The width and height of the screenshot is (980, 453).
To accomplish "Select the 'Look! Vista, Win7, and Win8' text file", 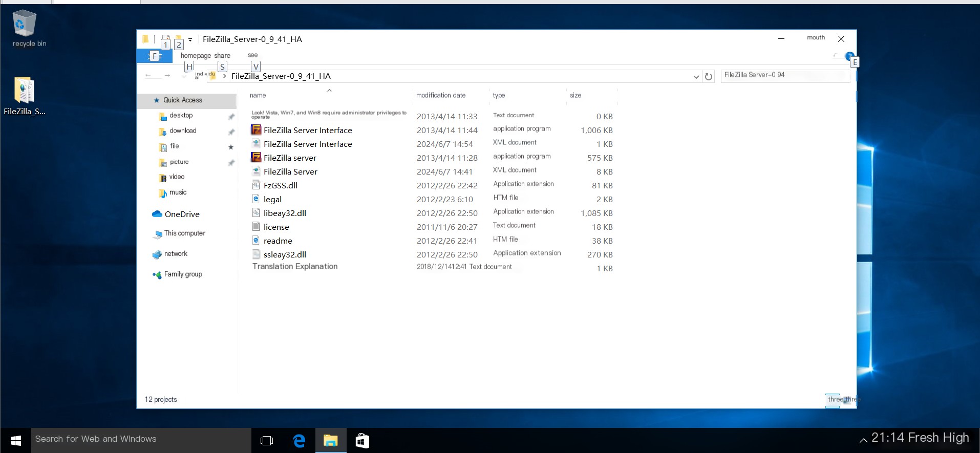I will 329,115.
